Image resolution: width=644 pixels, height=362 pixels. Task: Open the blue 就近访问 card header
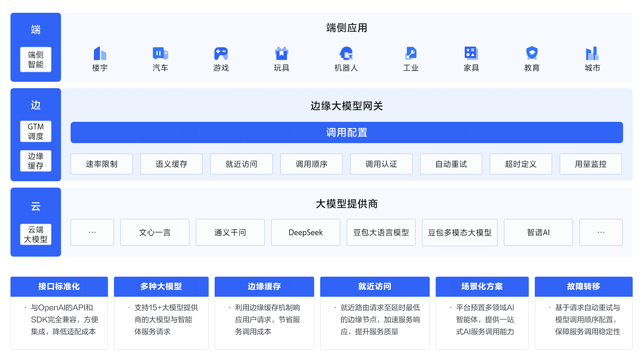[375, 287]
